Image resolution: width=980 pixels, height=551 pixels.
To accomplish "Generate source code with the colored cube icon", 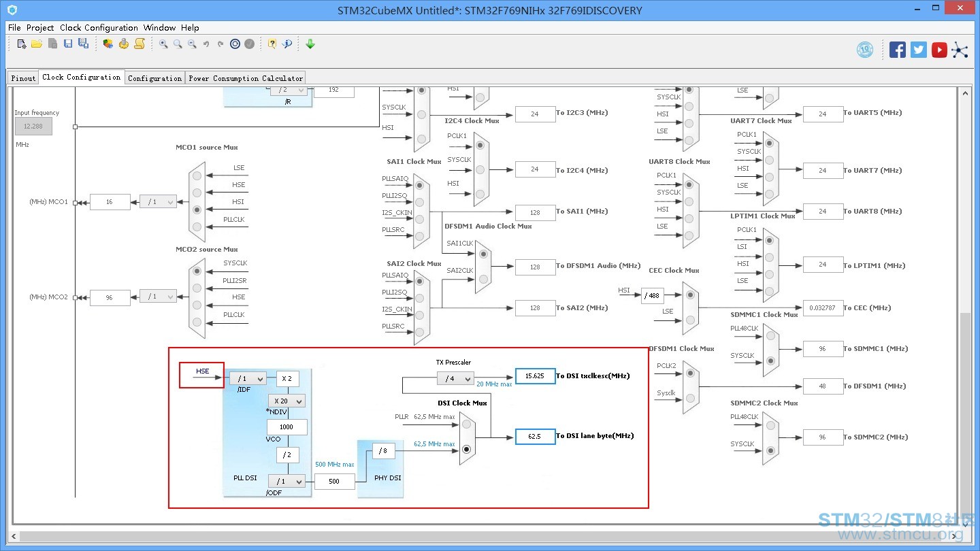I will [x=108, y=44].
